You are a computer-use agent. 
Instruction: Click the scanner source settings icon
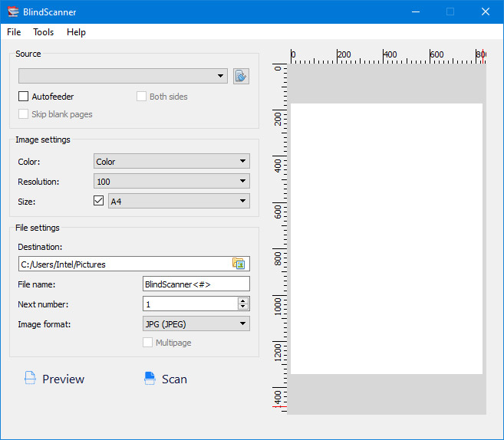coord(242,76)
